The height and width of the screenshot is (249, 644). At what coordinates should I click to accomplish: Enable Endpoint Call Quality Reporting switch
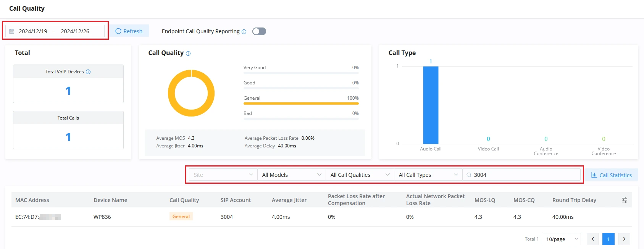(259, 31)
